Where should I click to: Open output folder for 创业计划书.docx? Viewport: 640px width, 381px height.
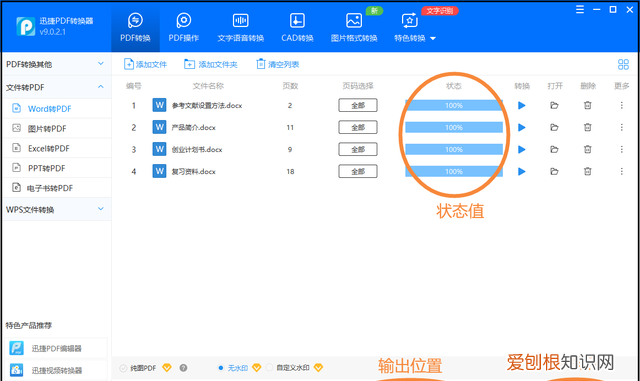[x=554, y=149]
